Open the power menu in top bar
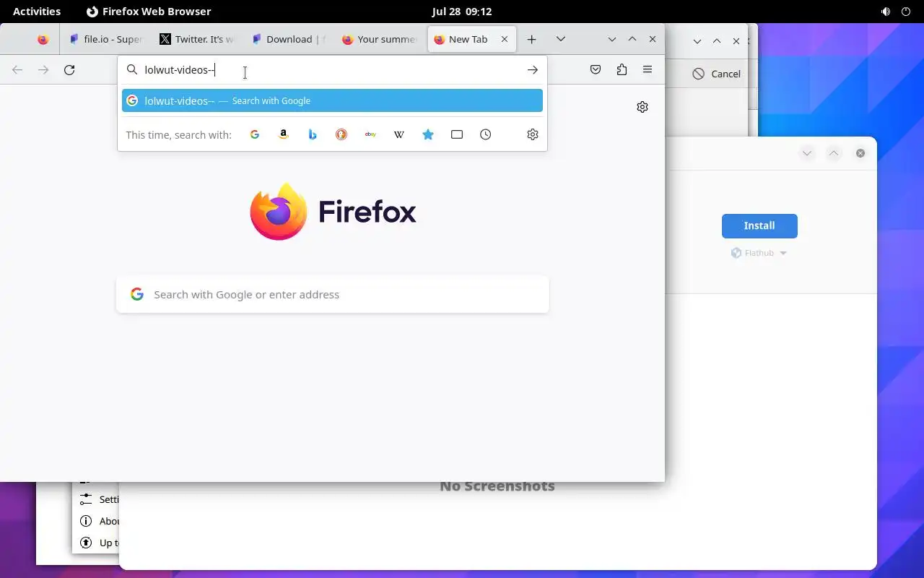Image resolution: width=924 pixels, height=578 pixels. [906, 12]
